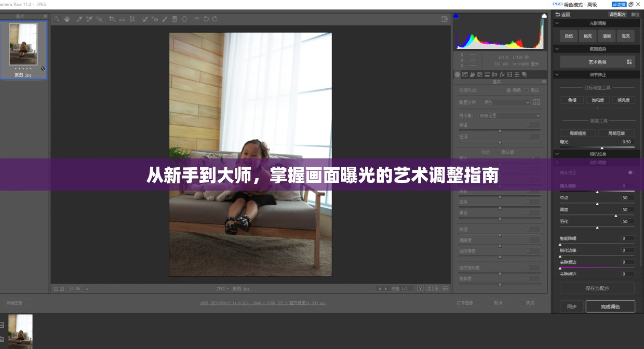Rotate image clockwise

214,19
